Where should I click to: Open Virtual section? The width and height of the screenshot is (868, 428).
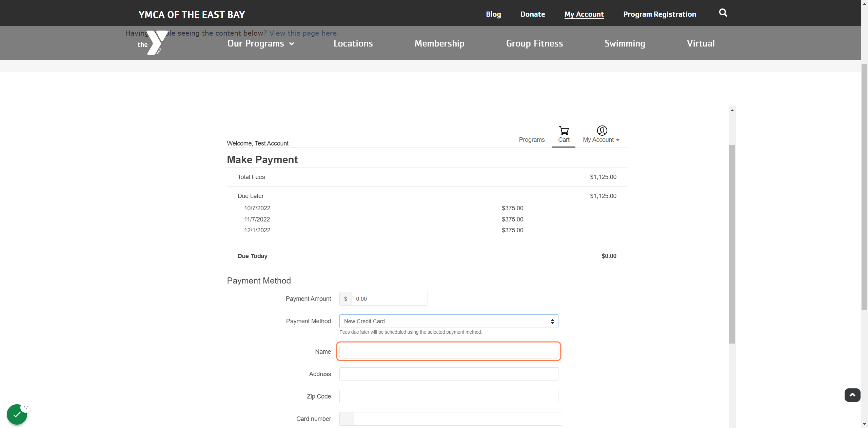pyautogui.click(x=701, y=43)
